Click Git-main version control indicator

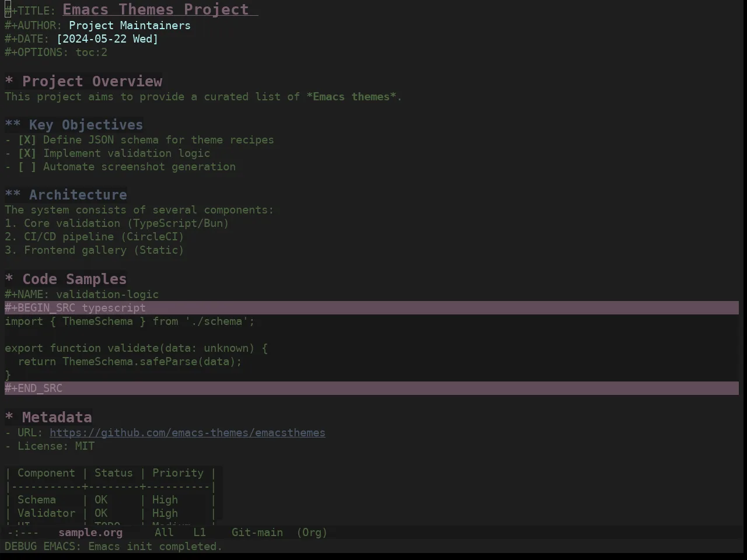point(257,533)
